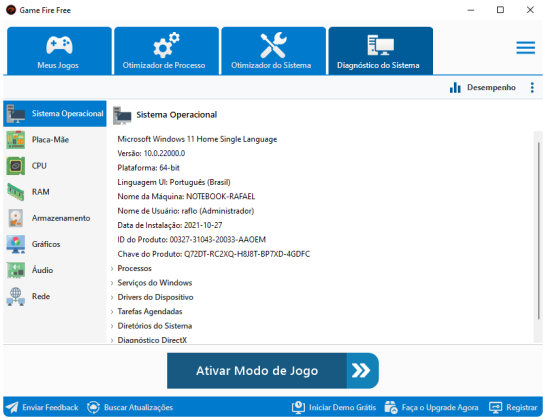This screenshot has width=546, height=420.
Task: Click the Registrar monitor icon
Action: [496, 407]
